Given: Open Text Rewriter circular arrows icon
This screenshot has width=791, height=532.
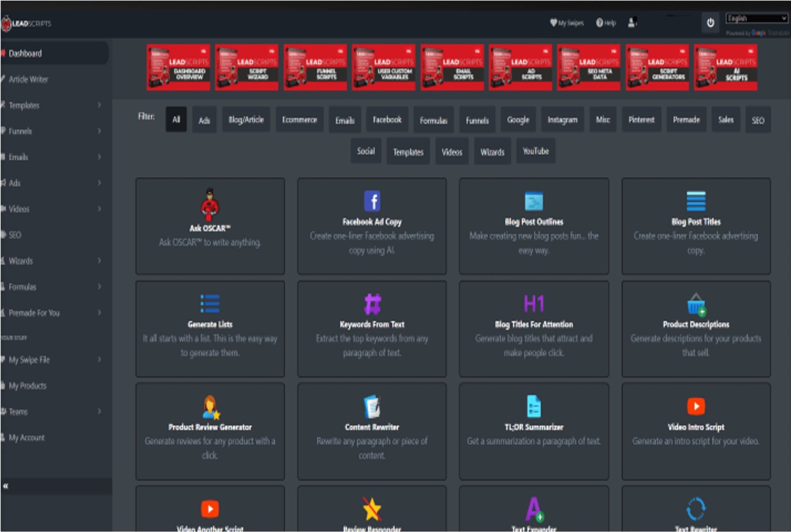Looking at the screenshot, I should click(x=696, y=509).
